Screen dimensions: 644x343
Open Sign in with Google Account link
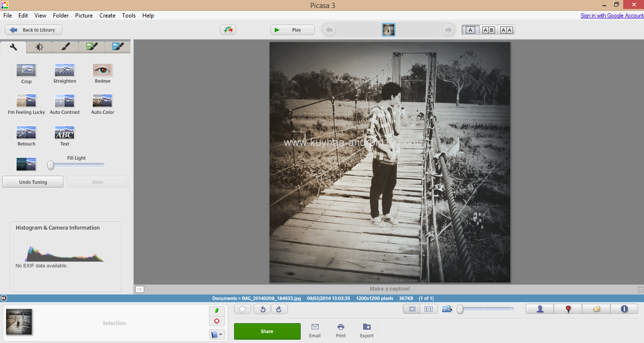[611, 15]
